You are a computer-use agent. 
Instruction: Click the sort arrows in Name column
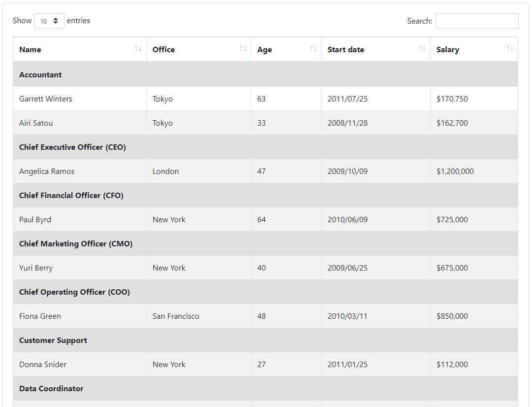coord(138,49)
